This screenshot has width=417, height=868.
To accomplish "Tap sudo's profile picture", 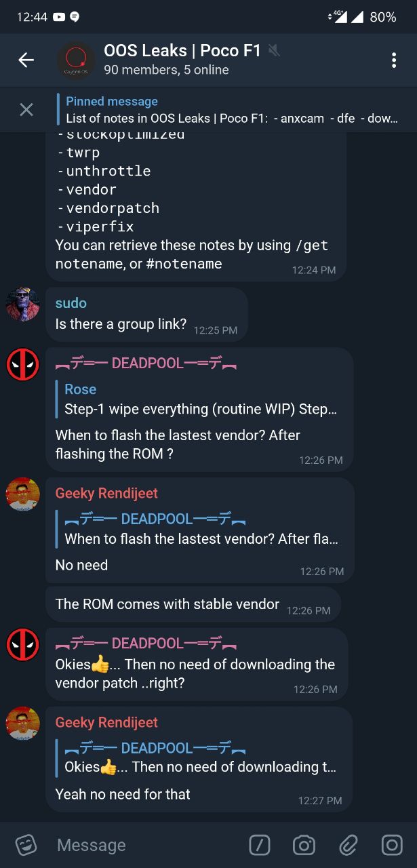I will click(23, 304).
